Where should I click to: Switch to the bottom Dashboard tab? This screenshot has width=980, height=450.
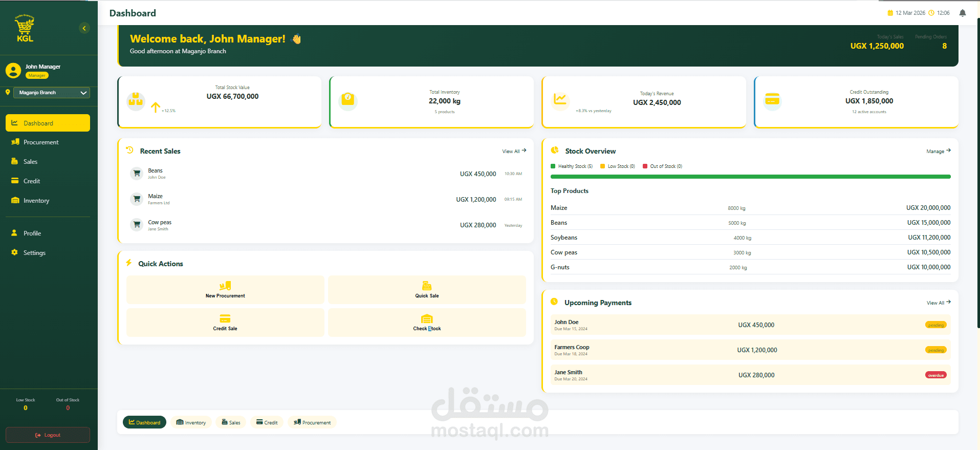(144, 422)
